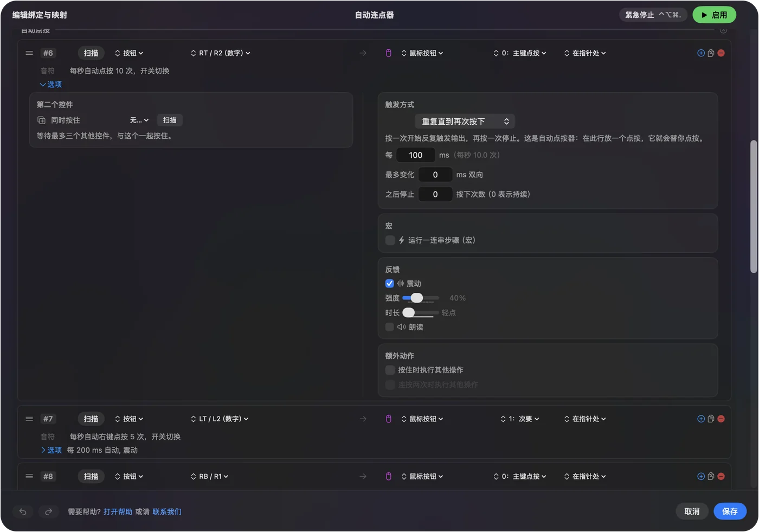The width and height of the screenshot is (759, 532).
Task: Redo the change with the redo arrow
Action: [48, 511]
